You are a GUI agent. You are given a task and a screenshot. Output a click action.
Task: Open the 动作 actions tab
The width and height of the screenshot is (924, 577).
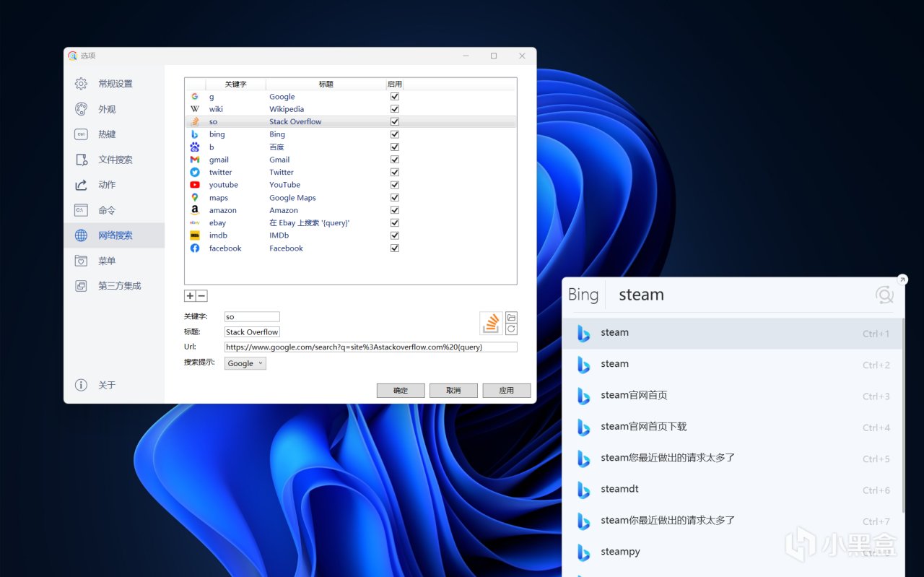coord(114,185)
